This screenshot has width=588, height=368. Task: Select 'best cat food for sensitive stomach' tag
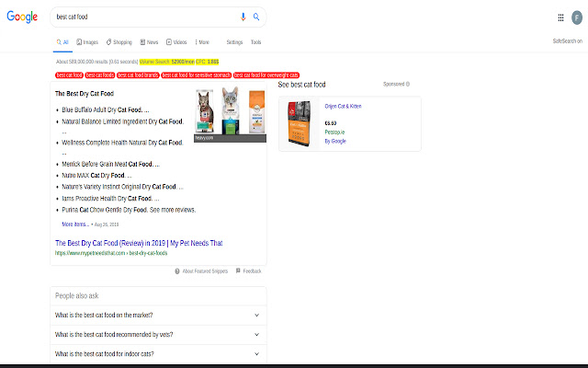point(197,75)
